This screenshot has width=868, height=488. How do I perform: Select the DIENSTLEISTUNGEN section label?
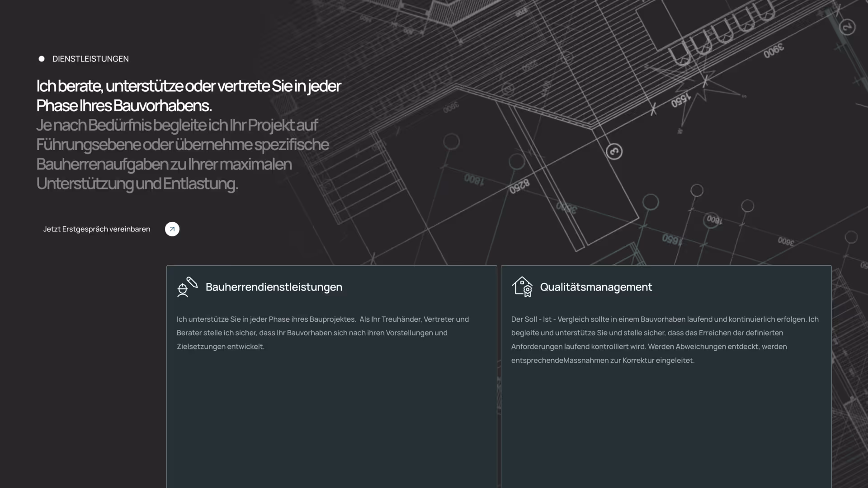pos(90,59)
